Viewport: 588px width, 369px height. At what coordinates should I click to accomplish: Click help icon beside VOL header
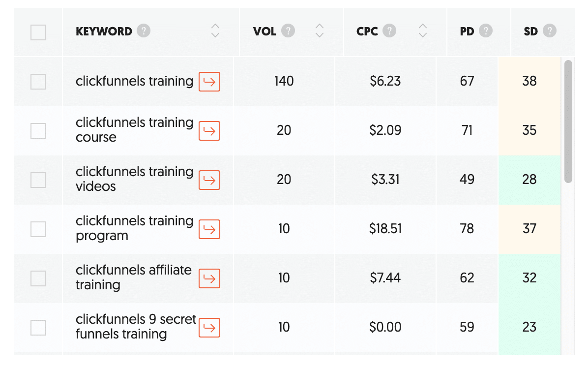tap(288, 31)
